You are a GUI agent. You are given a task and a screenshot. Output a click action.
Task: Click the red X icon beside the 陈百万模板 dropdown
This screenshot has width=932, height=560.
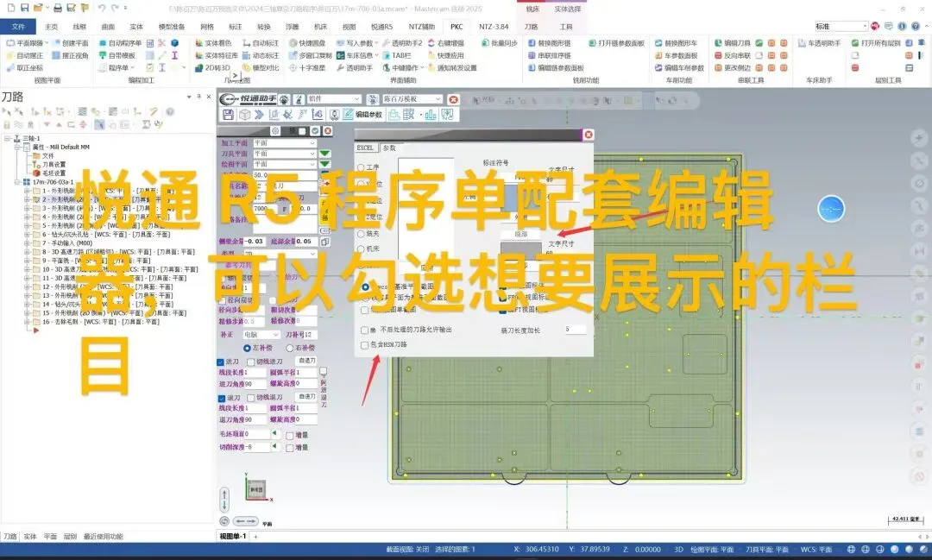454,99
